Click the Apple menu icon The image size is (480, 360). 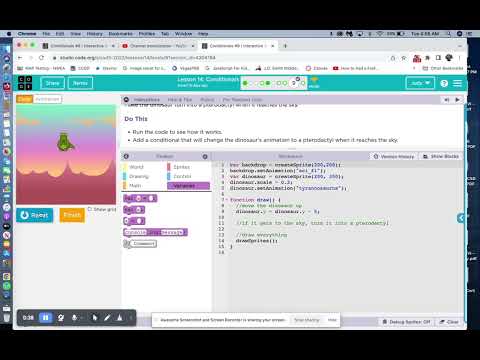9,34
